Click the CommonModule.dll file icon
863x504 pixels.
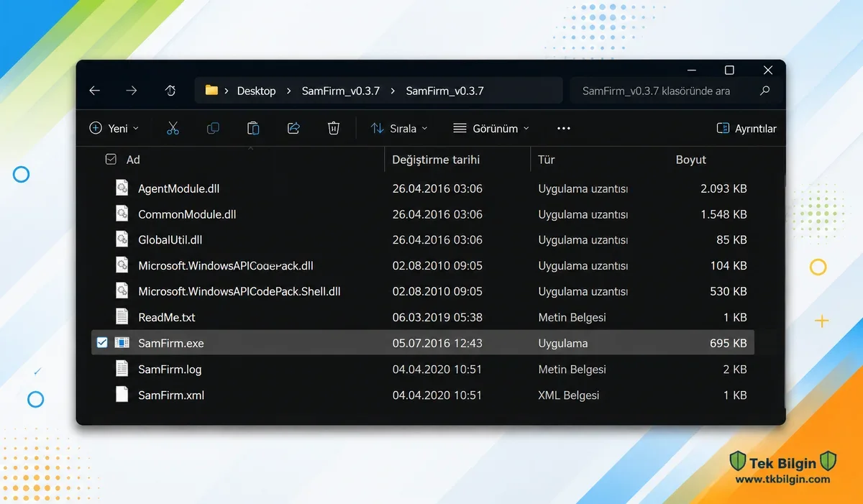123,214
